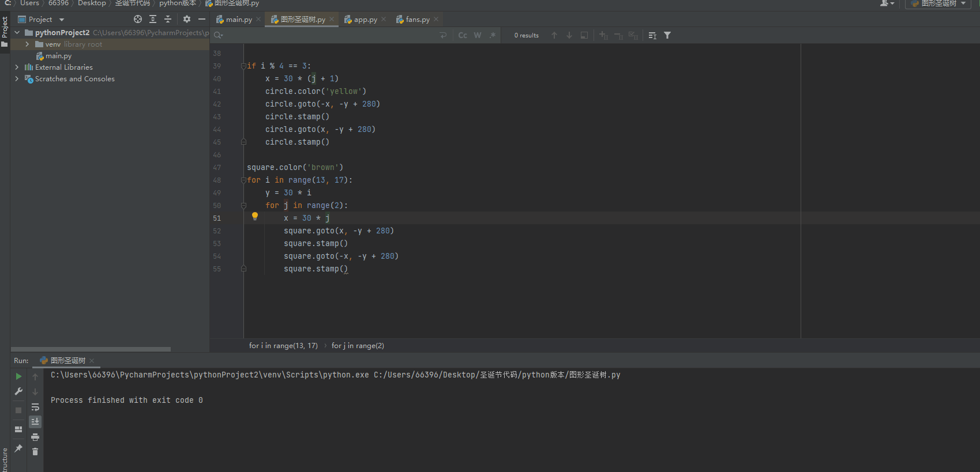Screen dimensions: 980x472
Task: Toggle soft-wrap in the Run console
Action: click(x=35, y=407)
